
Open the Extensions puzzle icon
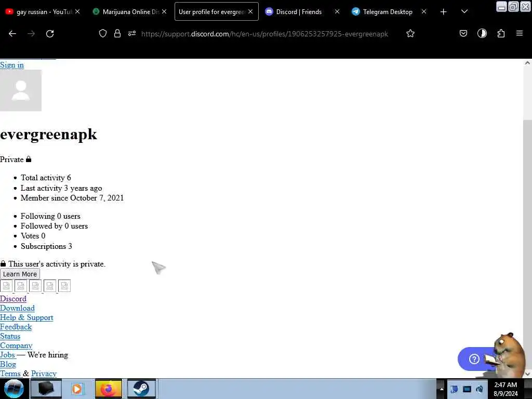tap(501, 33)
